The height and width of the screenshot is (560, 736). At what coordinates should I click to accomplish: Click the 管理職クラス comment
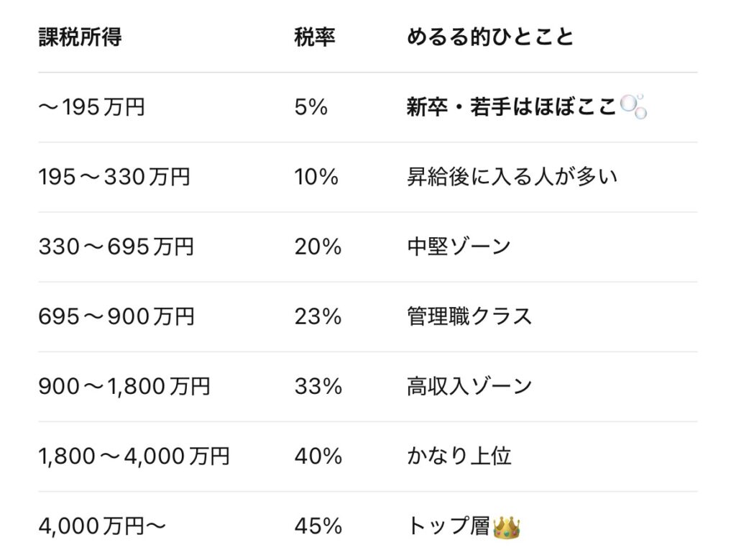(x=469, y=317)
